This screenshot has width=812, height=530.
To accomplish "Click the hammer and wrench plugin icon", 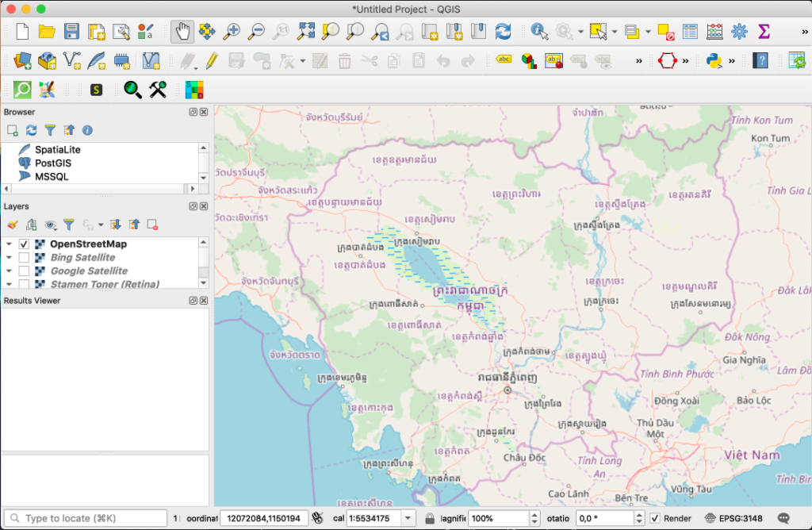I will point(158,90).
